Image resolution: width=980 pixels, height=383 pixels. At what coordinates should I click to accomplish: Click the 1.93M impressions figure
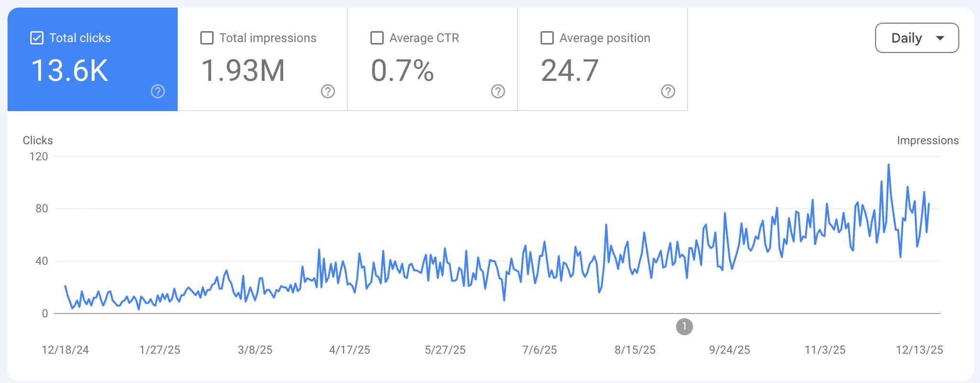(x=243, y=71)
